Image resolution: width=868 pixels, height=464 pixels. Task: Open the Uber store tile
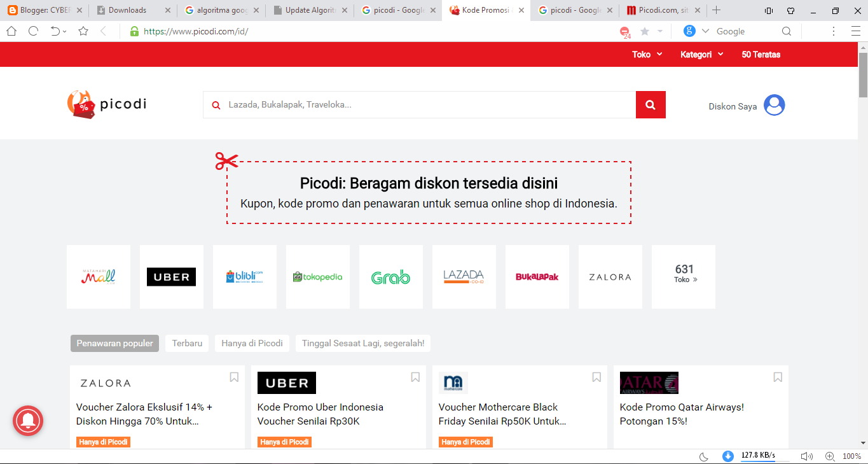[x=172, y=277]
